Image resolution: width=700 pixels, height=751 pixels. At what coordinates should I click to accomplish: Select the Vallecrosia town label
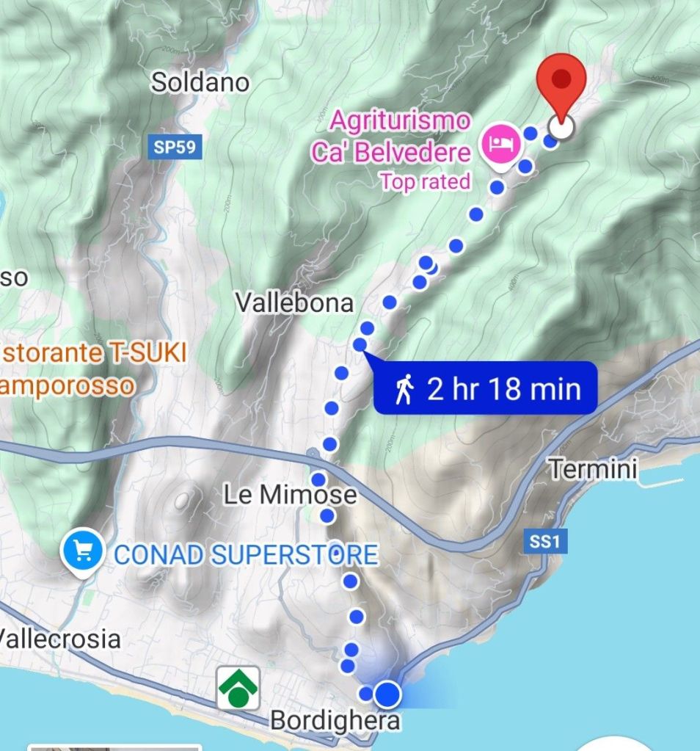click(60, 639)
